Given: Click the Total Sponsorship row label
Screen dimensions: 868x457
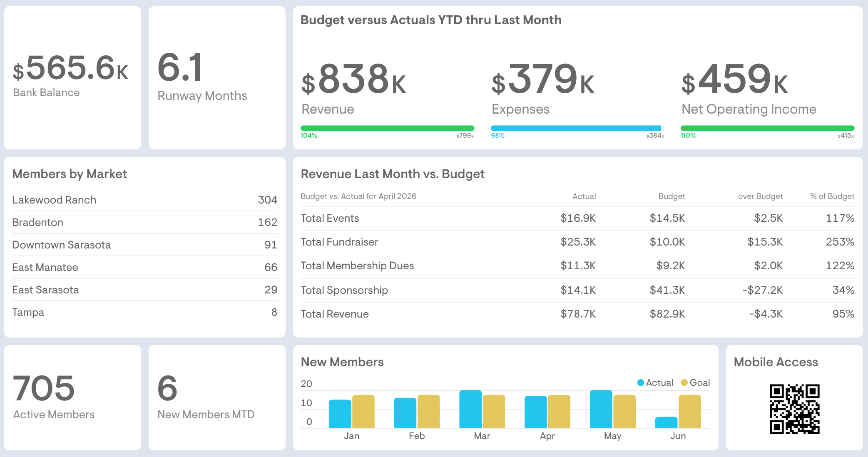Looking at the screenshot, I should [344, 290].
